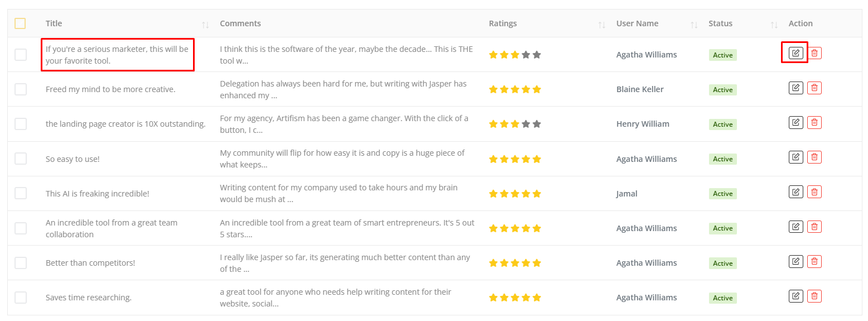The width and height of the screenshot is (868, 321).
Task: Delete the serious marketer review
Action: (x=814, y=53)
